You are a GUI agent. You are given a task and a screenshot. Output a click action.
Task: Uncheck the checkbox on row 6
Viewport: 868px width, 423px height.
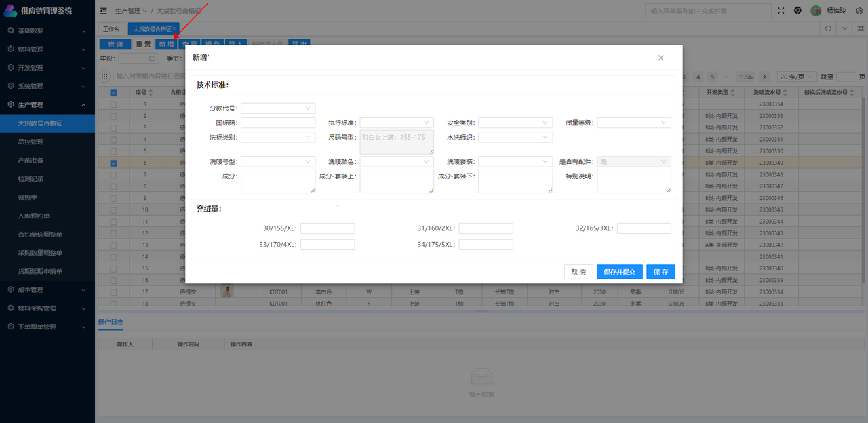(113, 163)
